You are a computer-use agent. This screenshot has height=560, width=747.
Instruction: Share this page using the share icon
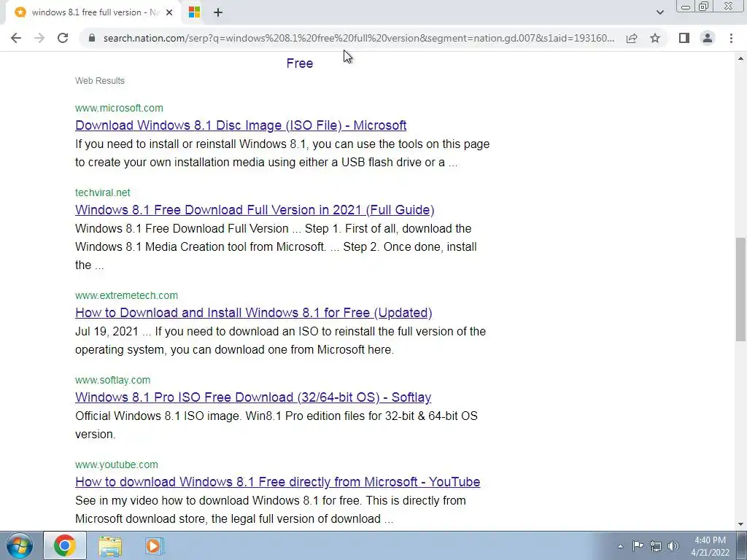point(632,38)
